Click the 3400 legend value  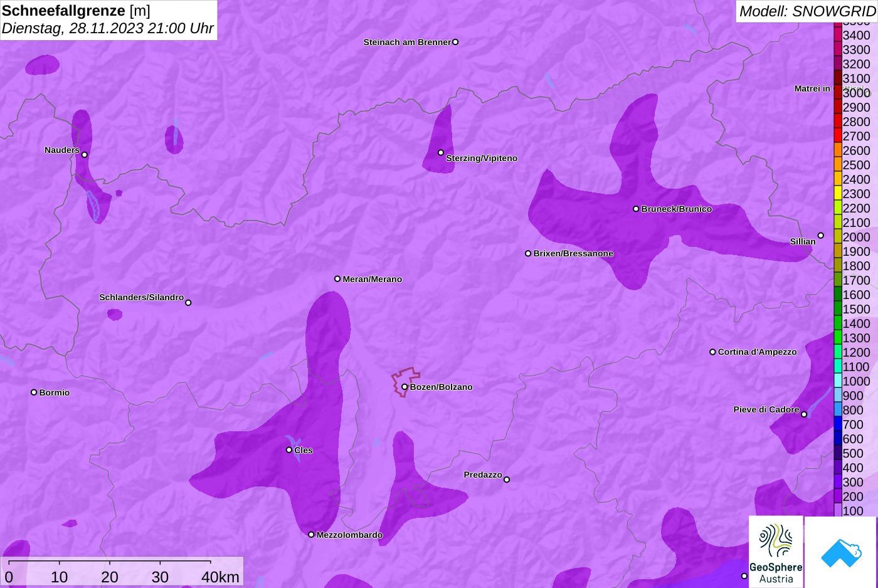(x=856, y=35)
